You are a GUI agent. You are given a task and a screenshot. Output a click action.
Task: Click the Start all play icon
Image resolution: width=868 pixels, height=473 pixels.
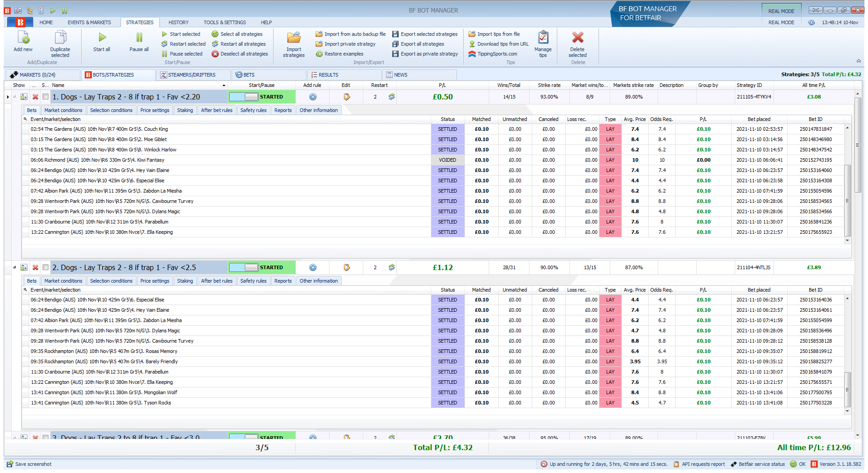[x=102, y=37]
